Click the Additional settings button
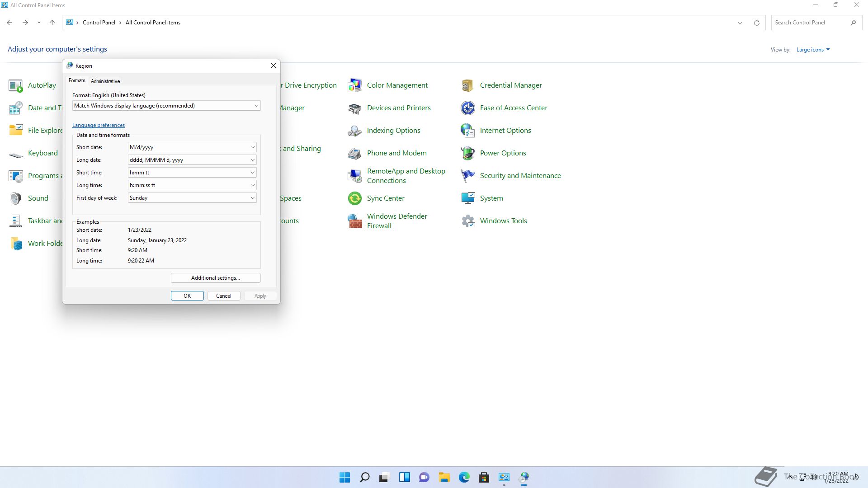The width and height of the screenshot is (868, 488). point(216,278)
